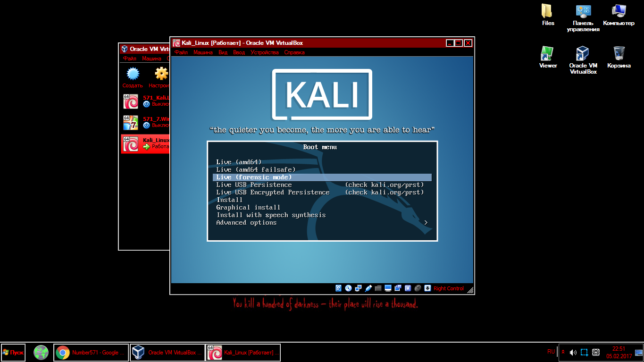Open the Машина menu in VirtualBox Manager window
This screenshot has height=362, width=644.
tap(151, 59)
